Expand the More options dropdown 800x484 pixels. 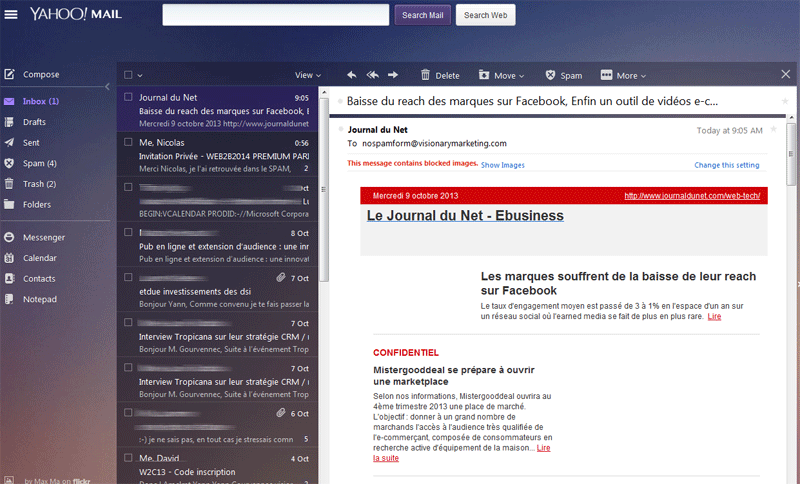623,75
